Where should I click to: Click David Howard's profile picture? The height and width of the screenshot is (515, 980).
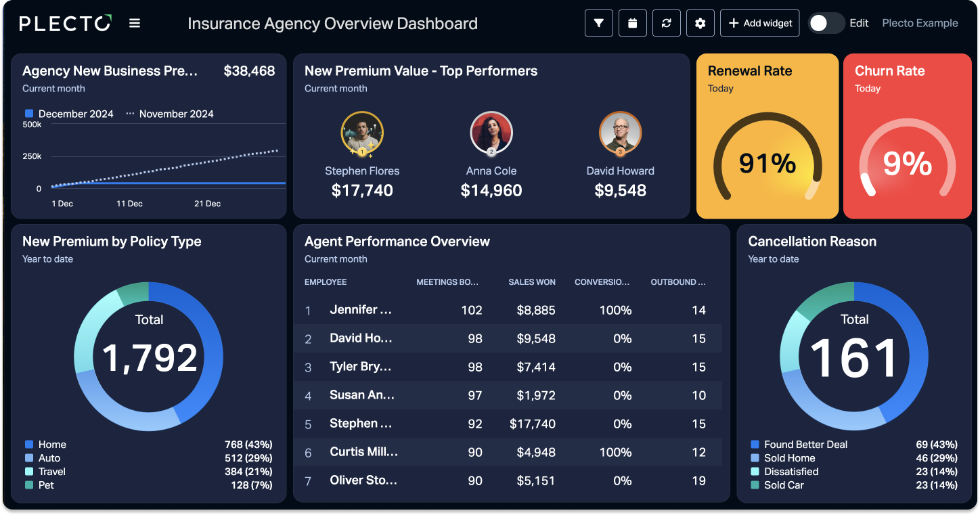coord(620,133)
